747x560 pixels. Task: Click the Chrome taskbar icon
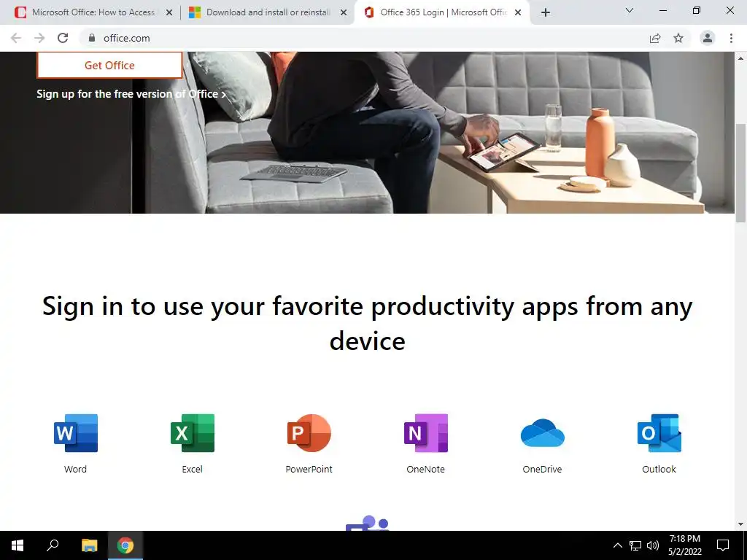125,545
